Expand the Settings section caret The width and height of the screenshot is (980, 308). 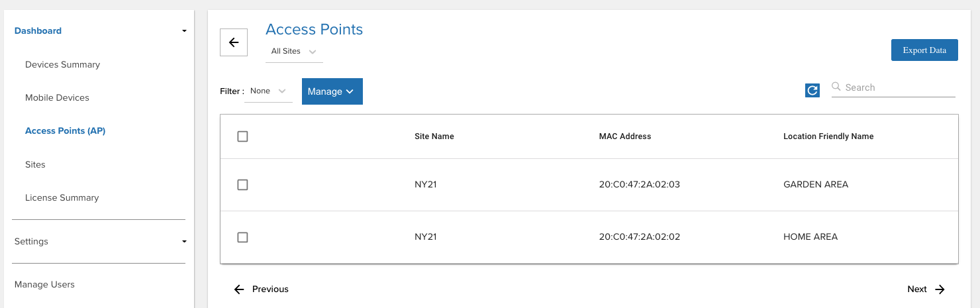click(x=184, y=242)
